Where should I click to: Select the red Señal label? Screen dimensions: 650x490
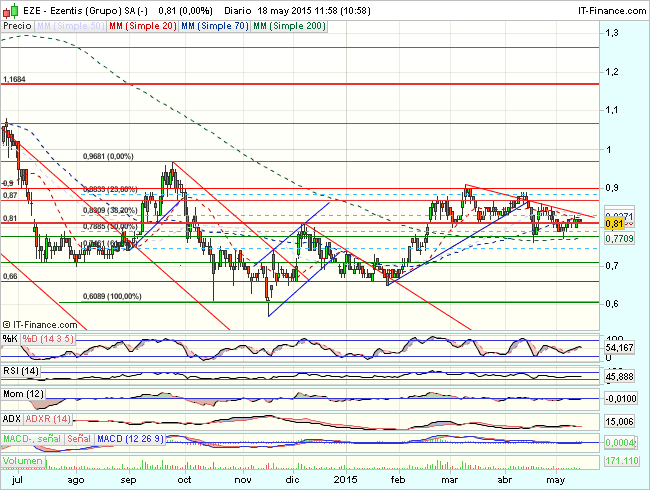click(x=79, y=439)
